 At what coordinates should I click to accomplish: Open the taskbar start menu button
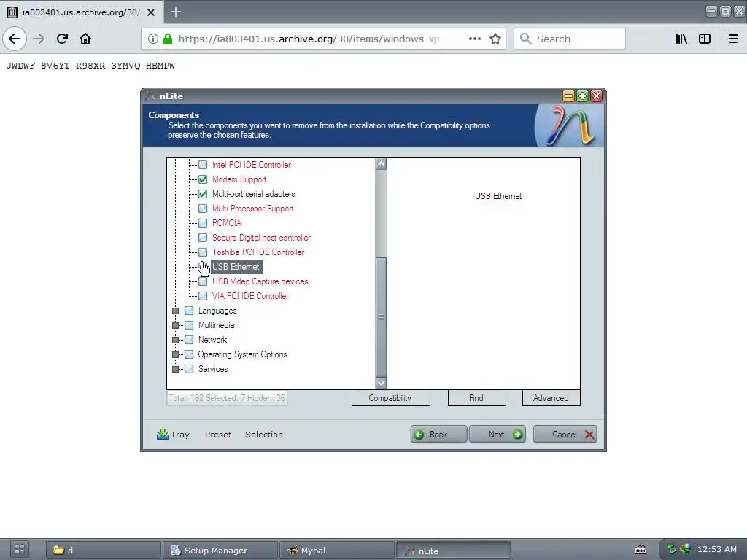pos(20,550)
